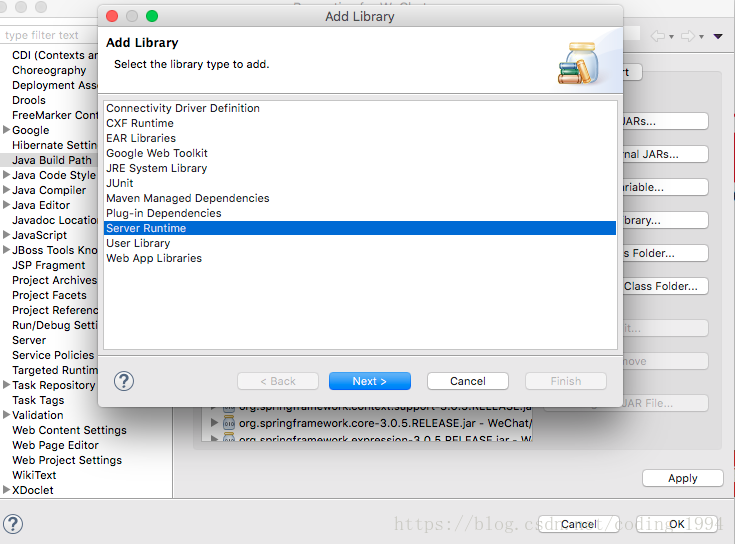Click the forward navigation arrow in Properties window

[688, 36]
